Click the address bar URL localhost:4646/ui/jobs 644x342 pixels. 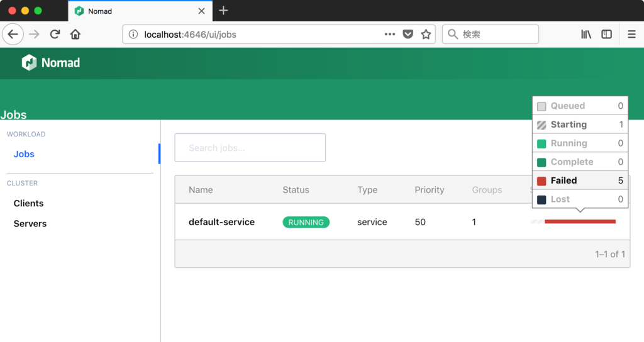(x=190, y=35)
